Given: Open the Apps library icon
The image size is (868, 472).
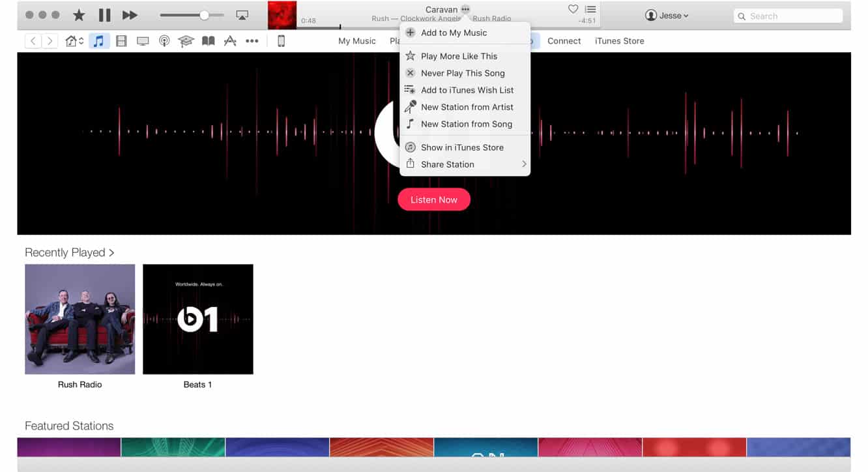Looking at the screenshot, I should click(230, 41).
